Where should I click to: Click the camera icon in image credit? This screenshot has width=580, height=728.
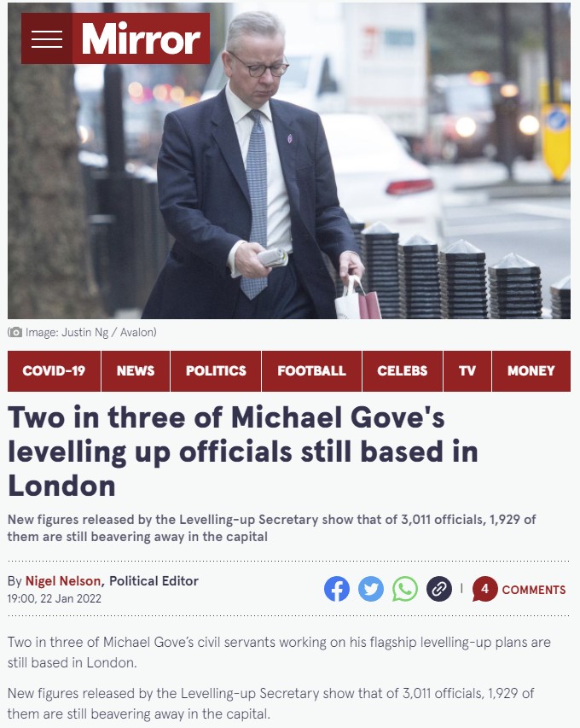[15, 333]
